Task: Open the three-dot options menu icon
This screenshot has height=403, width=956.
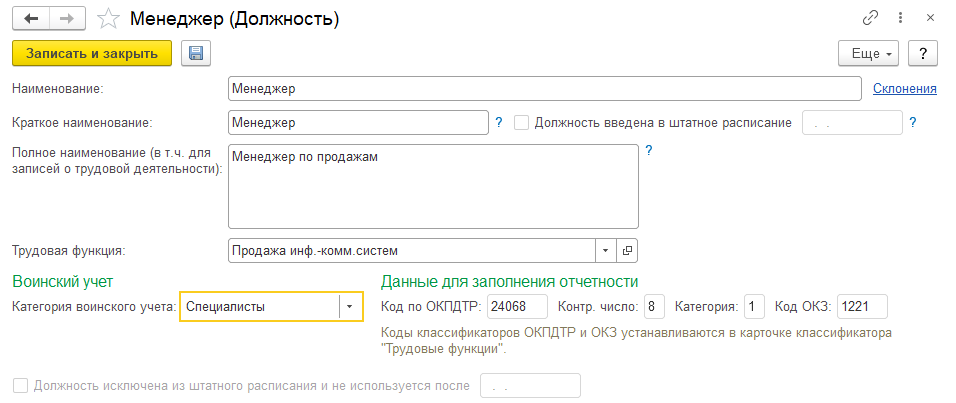Action: click(900, 18)
